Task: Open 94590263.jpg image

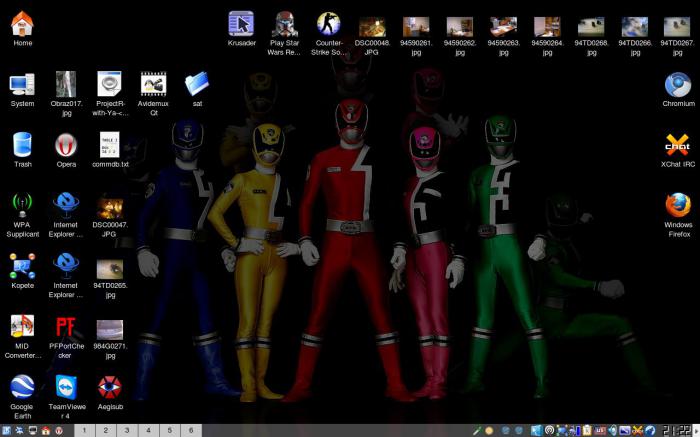Action: (503, 36)
